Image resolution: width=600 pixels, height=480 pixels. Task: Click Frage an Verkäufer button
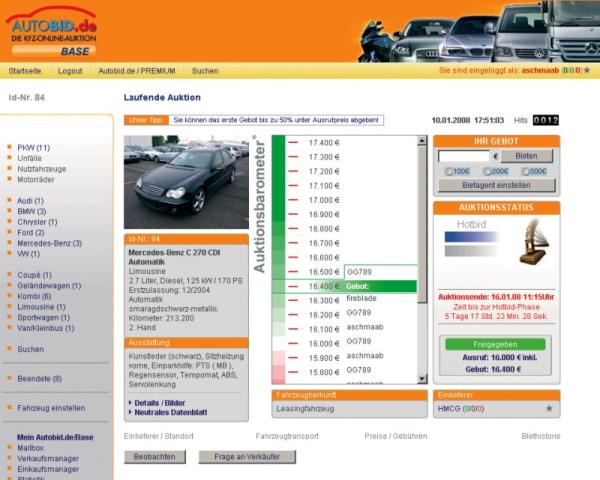click(247, 457)
